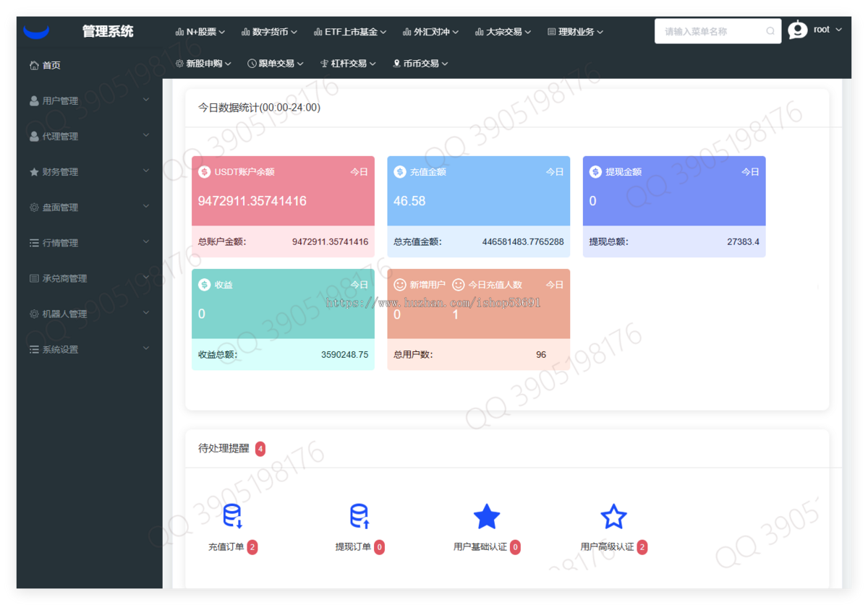Click the 充值订单 database icon
Viewport: 868px width, 605px height.
(x=233, y=517)
